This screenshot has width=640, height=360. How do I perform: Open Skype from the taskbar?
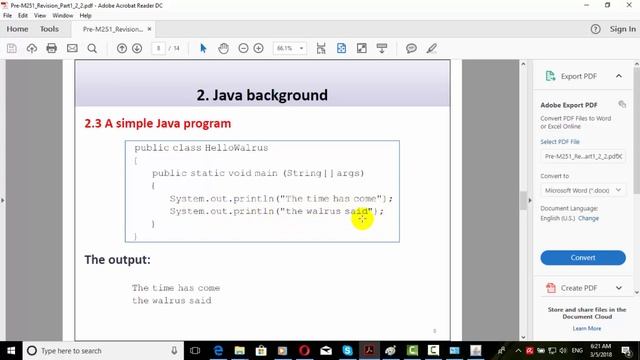(347, 350)
